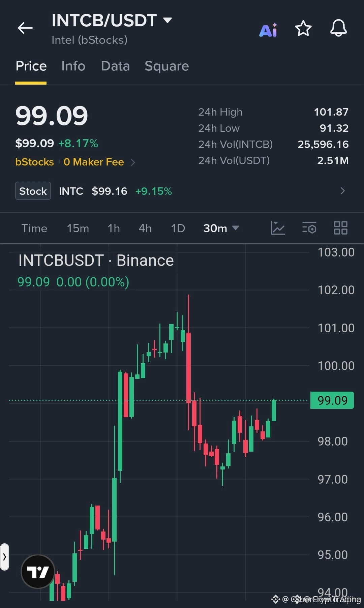The image size is (364, 608).
Task: Click the 24h Vol(USDT) value 2.51M
Action: pyautogui.click(x=333, y=160)
